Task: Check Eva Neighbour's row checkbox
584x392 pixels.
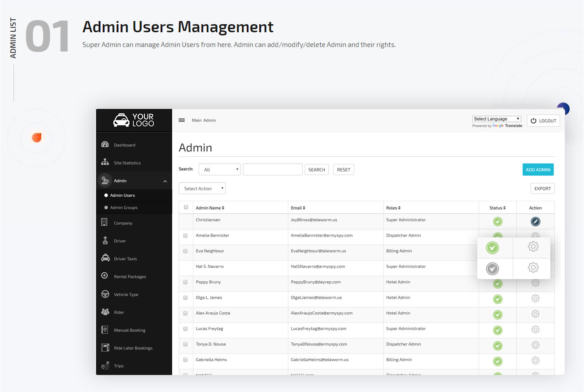Action: [185, 251]
